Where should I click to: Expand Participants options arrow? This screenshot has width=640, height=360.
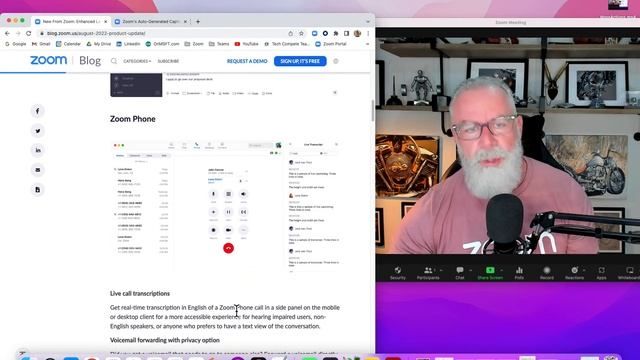441,270
